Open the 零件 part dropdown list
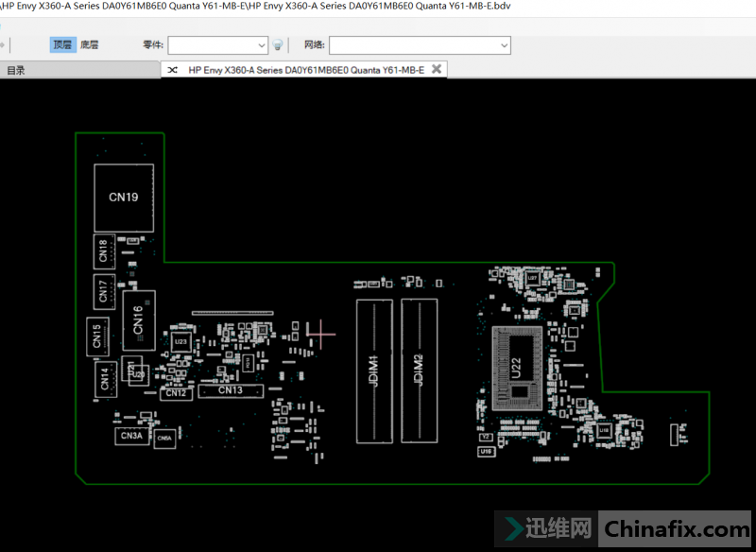The width and height of the screenshot is (756, 552). [x=262, y=44]
